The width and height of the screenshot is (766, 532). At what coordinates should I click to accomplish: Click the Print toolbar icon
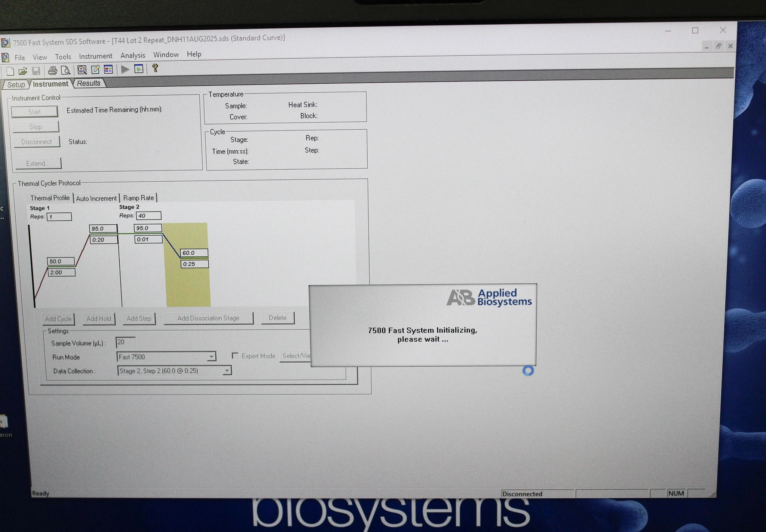click(53, 71)
